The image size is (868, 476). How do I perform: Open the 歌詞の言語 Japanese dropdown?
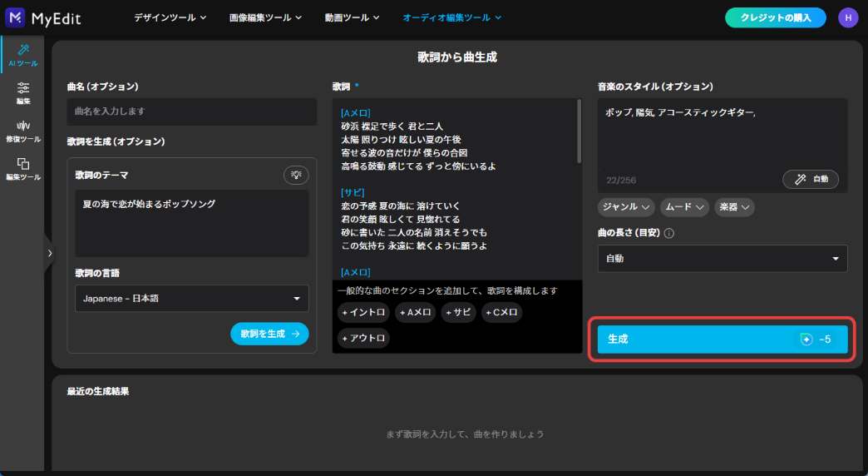(191, 298)
